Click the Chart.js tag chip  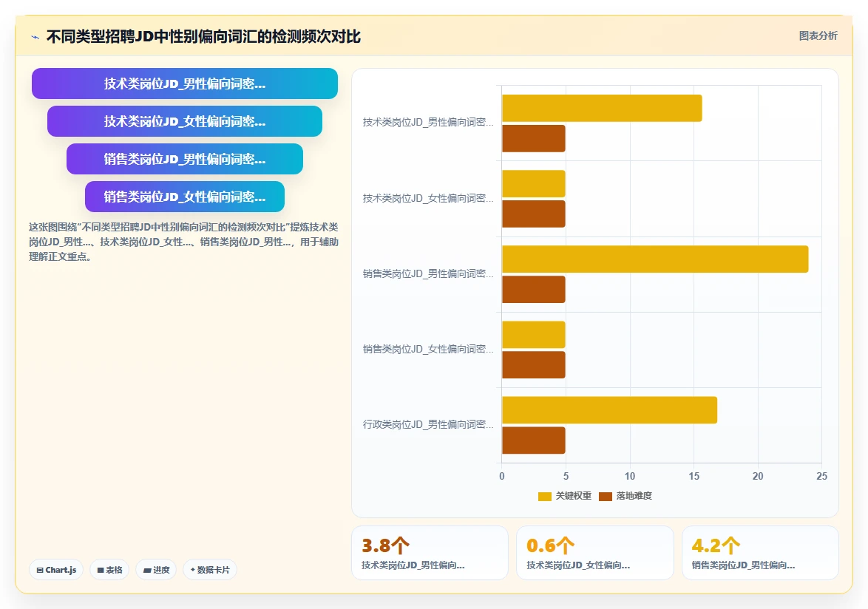click(56, 570)
